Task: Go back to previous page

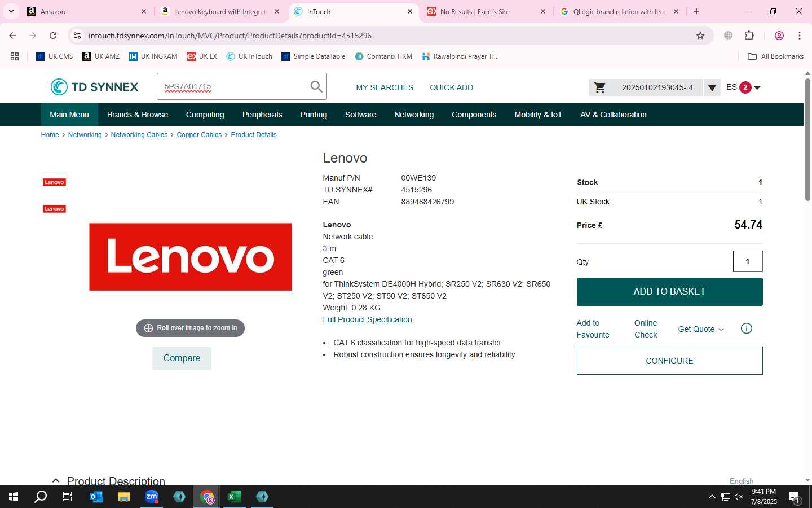Action: point(12,36)
